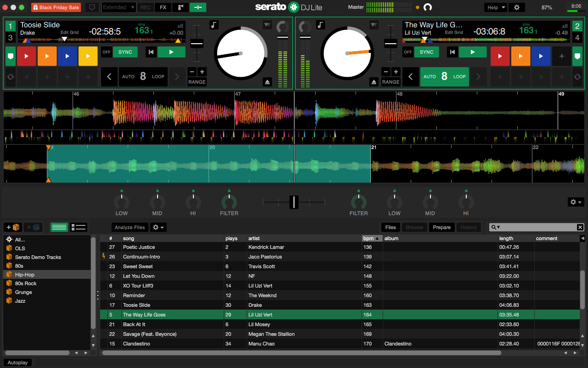Open the Prepare panel tab
The image size is (588, 368).
pyautogui.click(x=442, y=227)
